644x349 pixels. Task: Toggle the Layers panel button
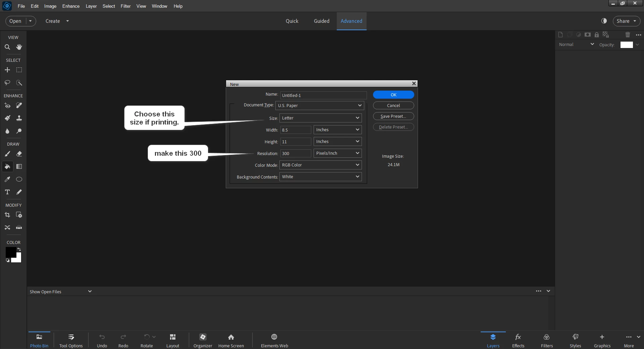pyautogui.click(x=493, y=340)
